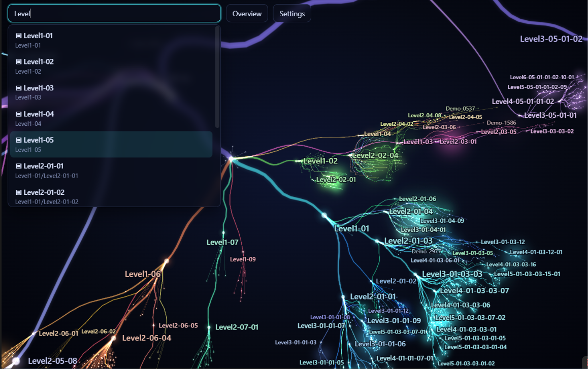Screen dimensions: 588x369
Task: Click the Level2-06-01 node label
Action: pyautogui.click(x=58, y=333)
